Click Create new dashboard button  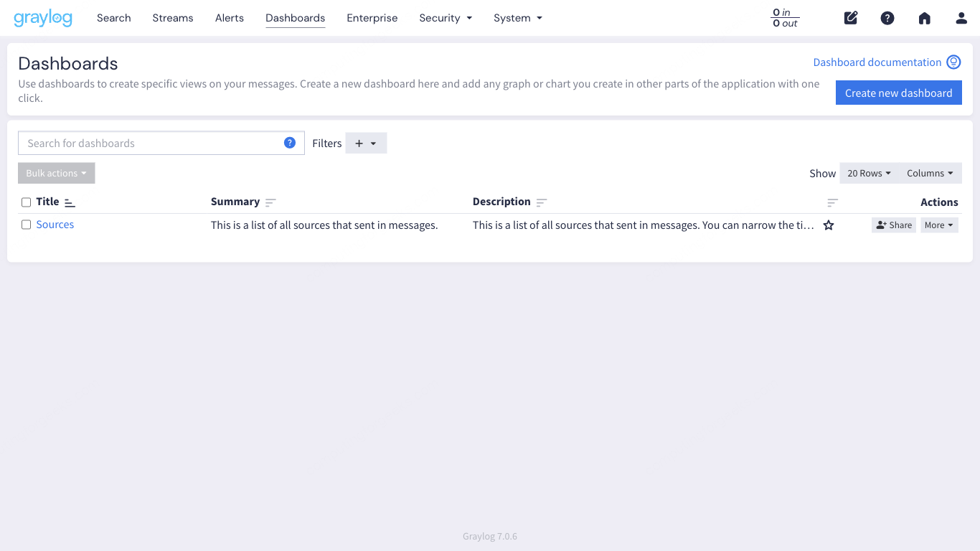[898, 93]
